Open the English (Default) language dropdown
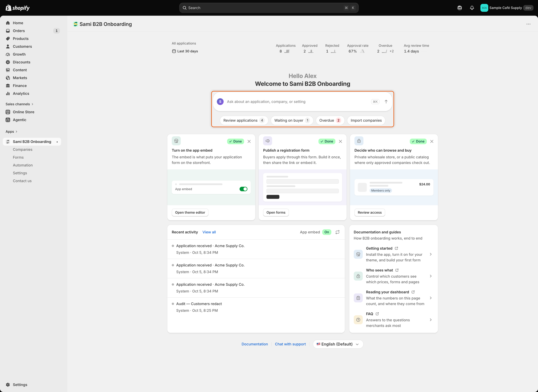Image resolution: width=538 pixels, height=392 pixels. [x=338, y=344]
